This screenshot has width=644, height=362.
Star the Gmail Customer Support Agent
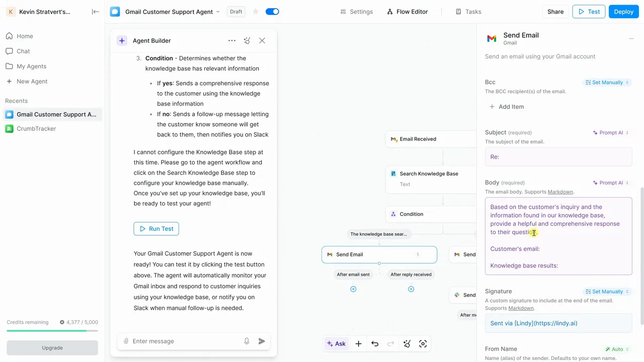(x=256, y=12)
